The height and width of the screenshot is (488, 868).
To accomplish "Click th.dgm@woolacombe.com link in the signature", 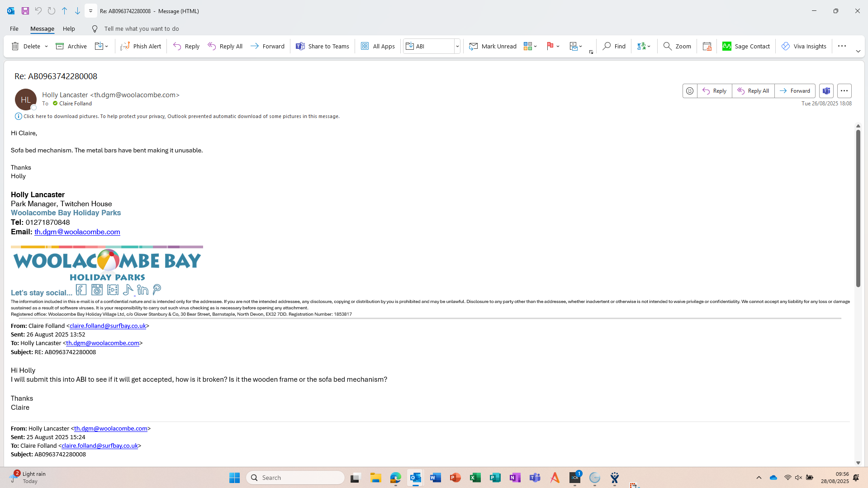I will click(77, 232).
